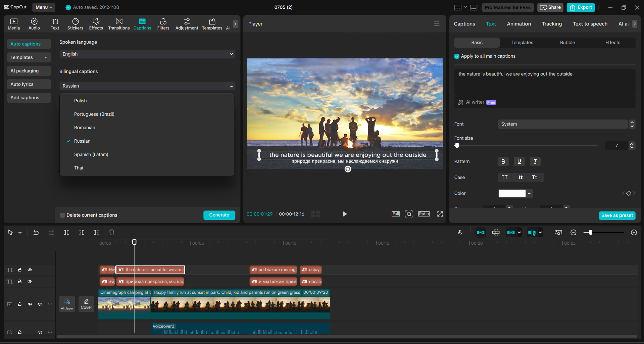Check Delete current captions
Viewport: 644px width, 344px height.
coord(62,215)
